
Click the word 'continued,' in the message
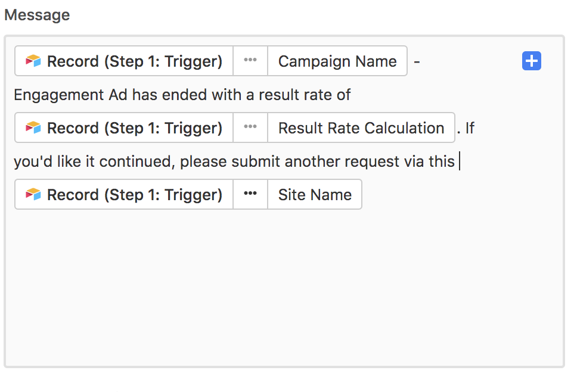click(x=137, y=162)
